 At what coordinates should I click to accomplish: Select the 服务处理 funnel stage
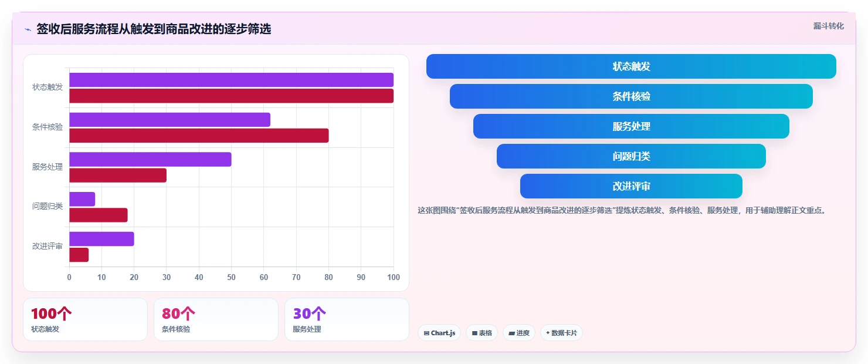(631, 126)
